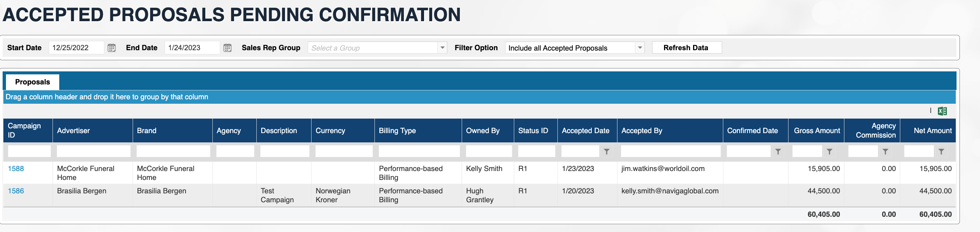Open the Net Amount filter icon
This screenshot has height=232, width=980.
(941, 151)
